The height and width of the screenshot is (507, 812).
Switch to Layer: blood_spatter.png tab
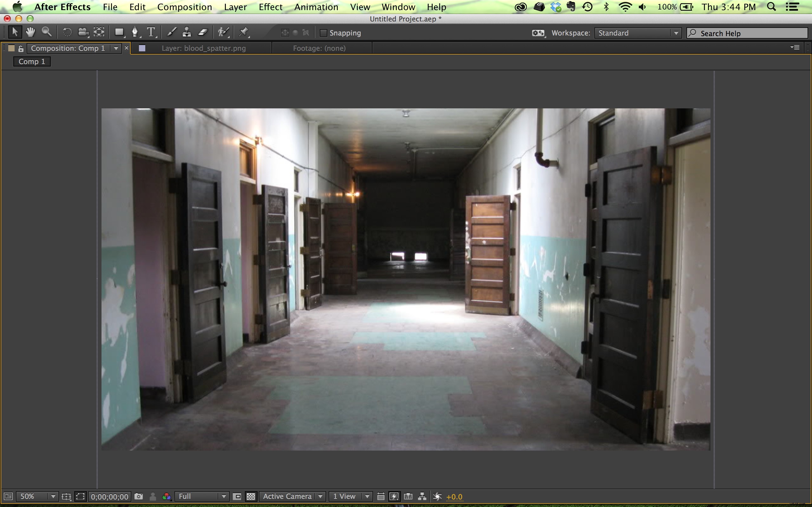pos(203,48)
